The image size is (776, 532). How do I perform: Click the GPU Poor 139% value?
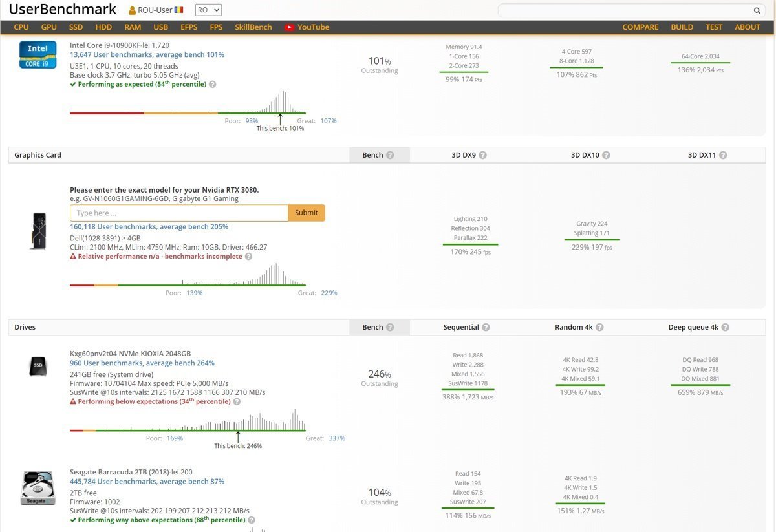[x=194, y=293]
